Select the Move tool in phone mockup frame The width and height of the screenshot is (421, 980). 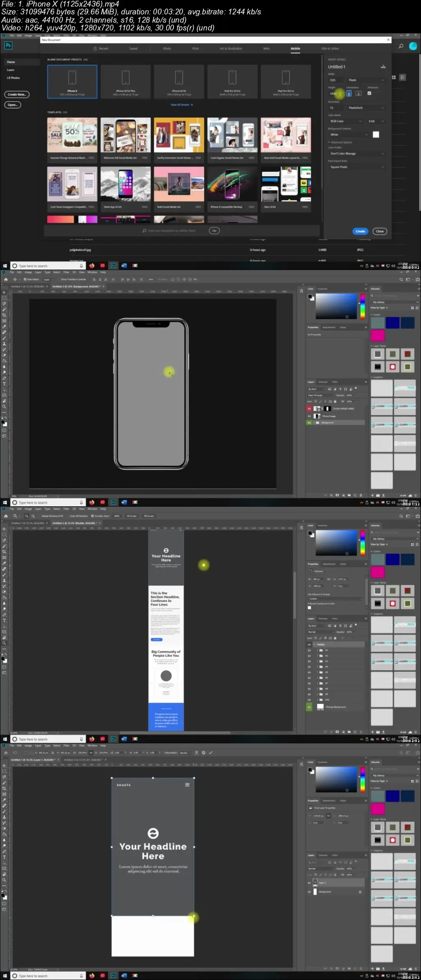pyautogui.click(x=4, y=292)
